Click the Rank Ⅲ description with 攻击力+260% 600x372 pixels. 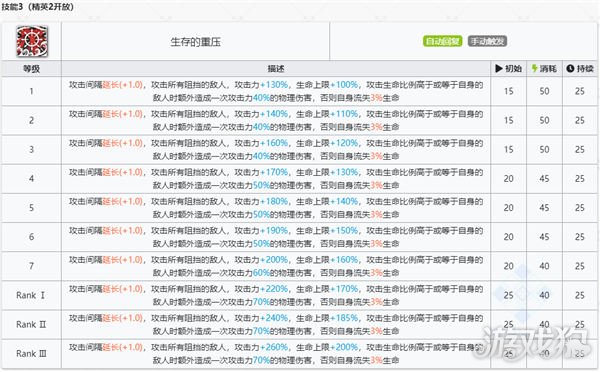tap(276, 354)
